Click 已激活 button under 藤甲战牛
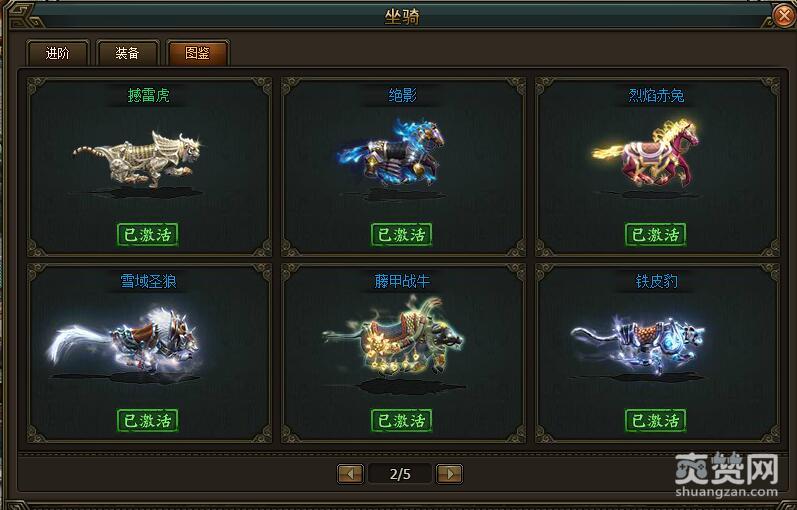Image resolution: width=797 pixels, height=510 pixels. click(402, 421)
